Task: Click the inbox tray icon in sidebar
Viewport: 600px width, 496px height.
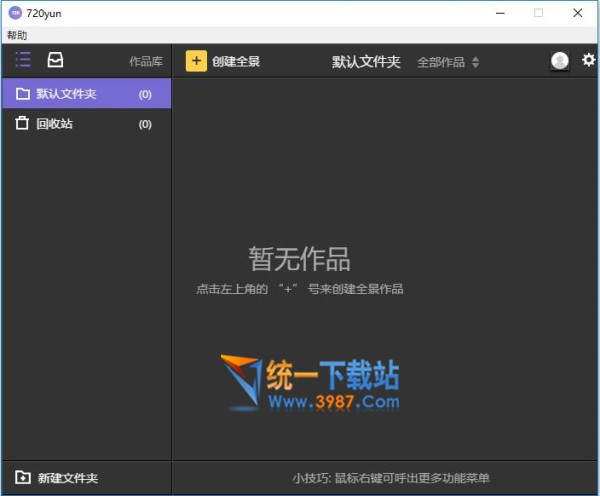Action: tap(55, 60)
